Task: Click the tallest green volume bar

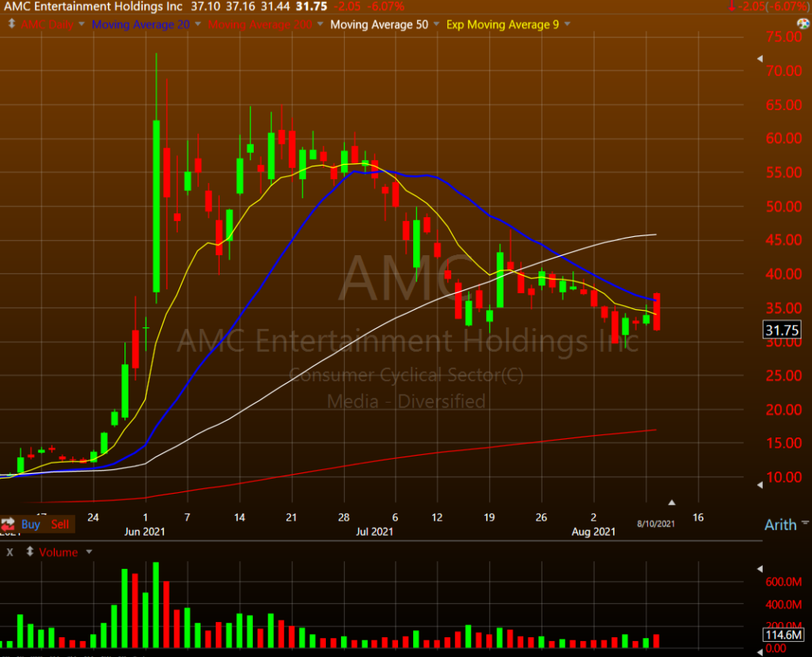Action: click(x=156, y=605)
